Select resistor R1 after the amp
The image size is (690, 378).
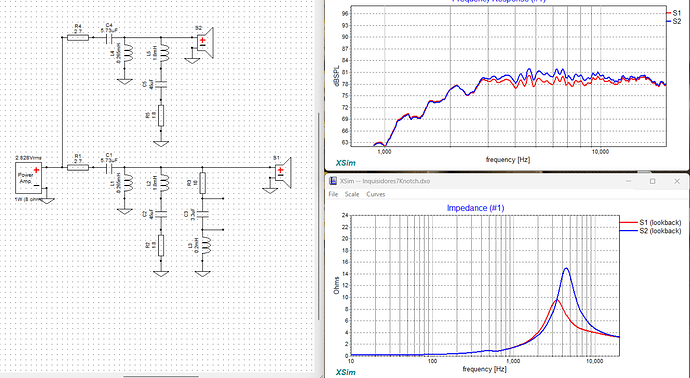pos(78,168)
